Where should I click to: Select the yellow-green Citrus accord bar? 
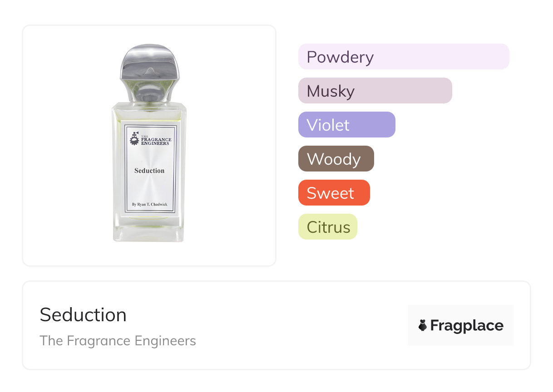(x=327, y=227)
